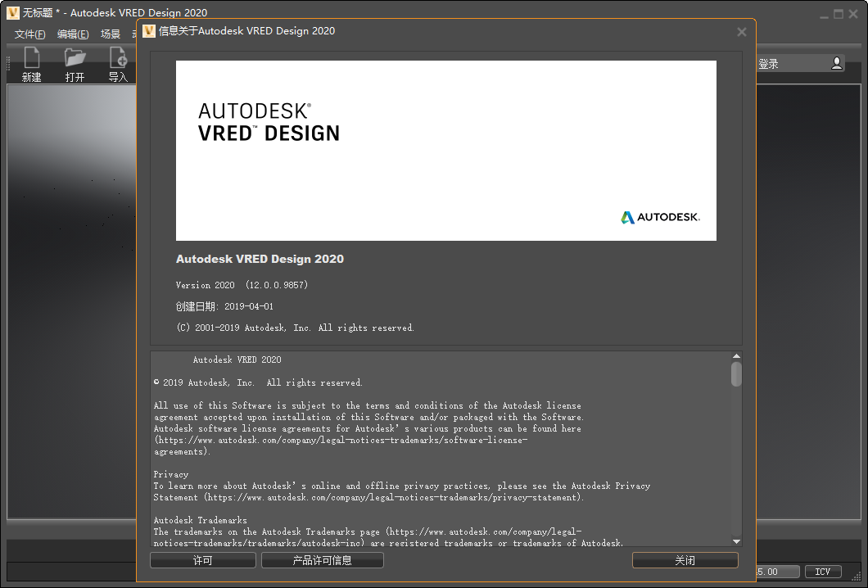
Task: Click the 导入 (Import) icon
Action: tap(117, 57)
